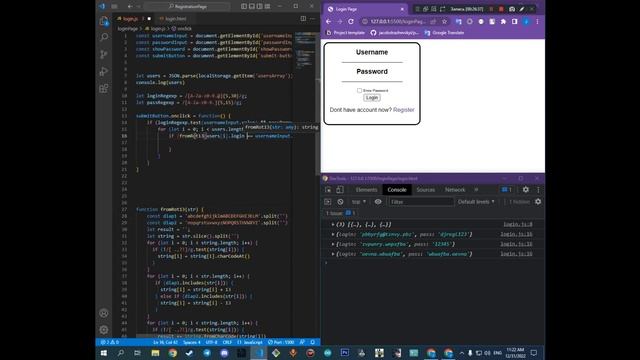Open the Search view in VS Code sidebar
The image size is (640, 360).
pos(104,38)
